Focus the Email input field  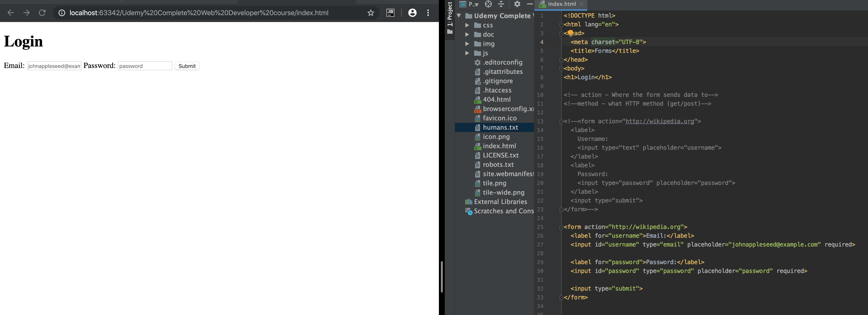coord(54,66)
